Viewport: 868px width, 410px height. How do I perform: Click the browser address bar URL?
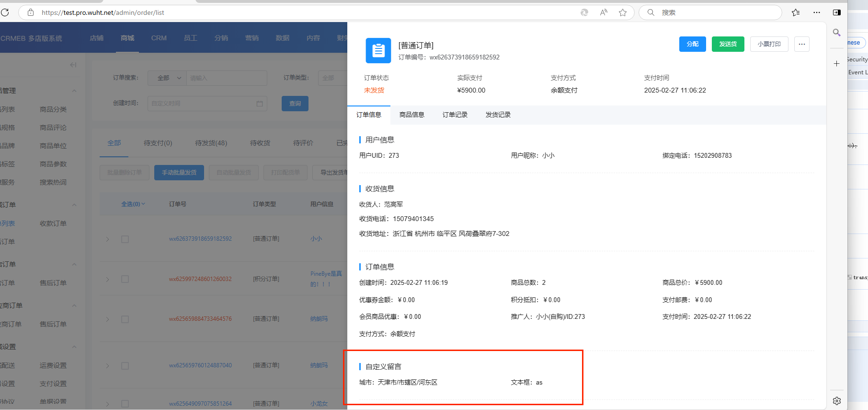pyautogui.click(x=103, y=12)
